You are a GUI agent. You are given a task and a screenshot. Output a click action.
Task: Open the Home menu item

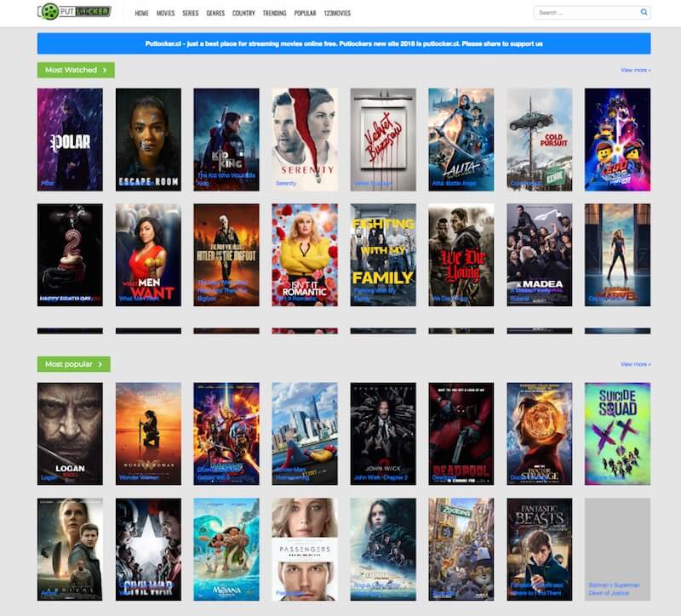click(141, 13)
